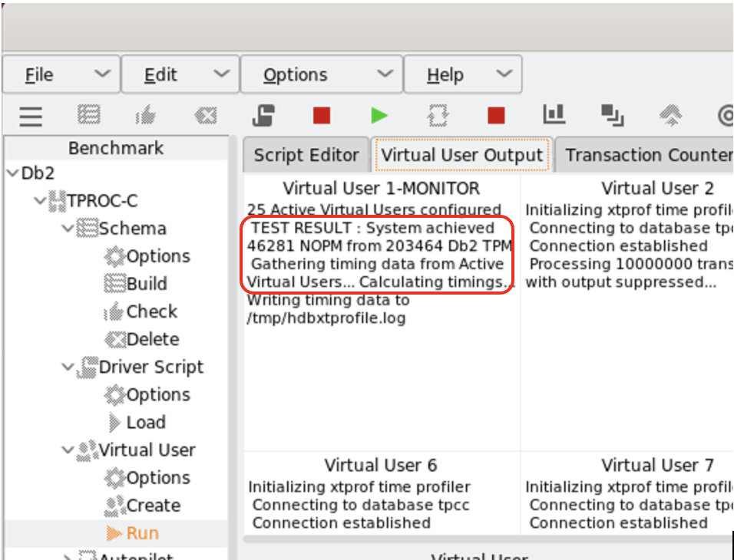Open dropdown arrow of File menu
Image resolution: width=734 pixels, height=560 pixels.
tap(102, 74)
